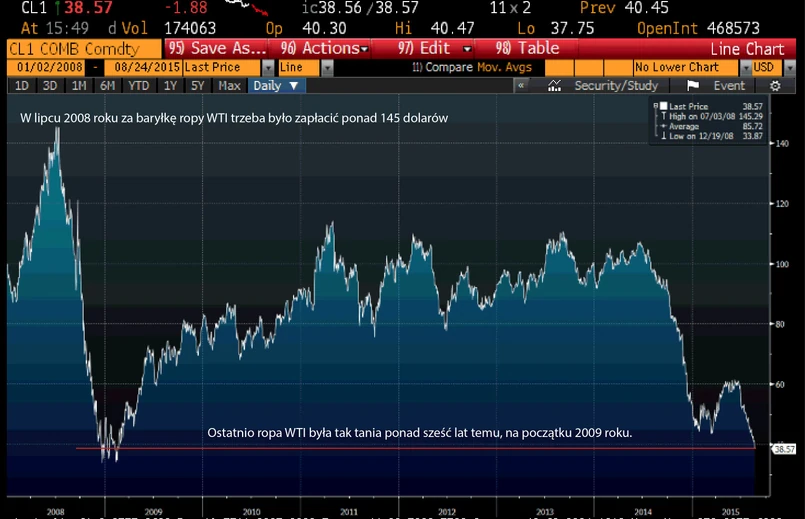Collapse the legend box expander

coord(656,106)
